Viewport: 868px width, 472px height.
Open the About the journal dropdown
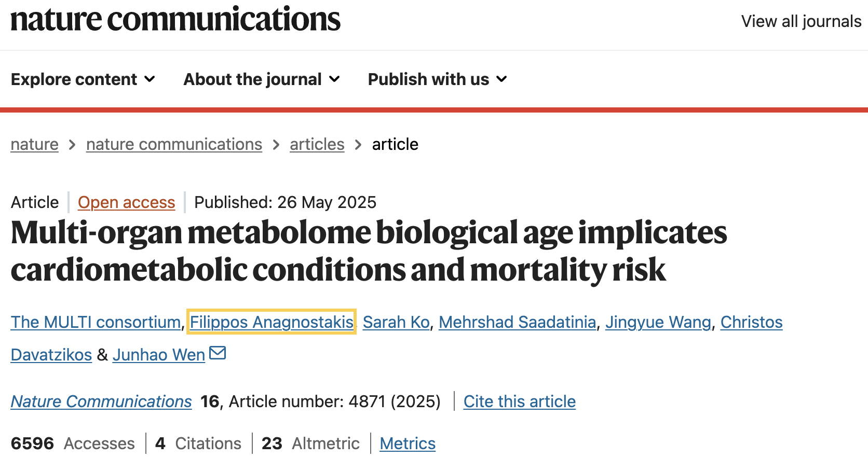tap(262, 79)
